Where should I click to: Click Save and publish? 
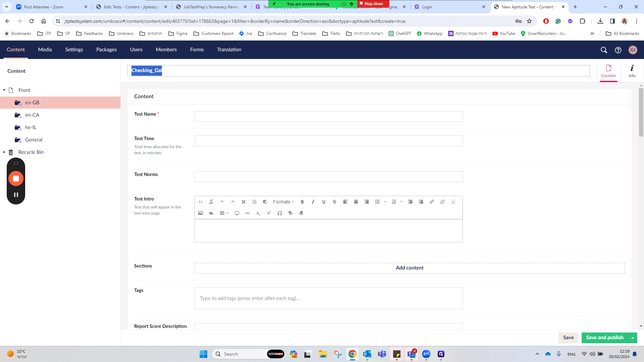pyautogui.click(x=605, y=338)
